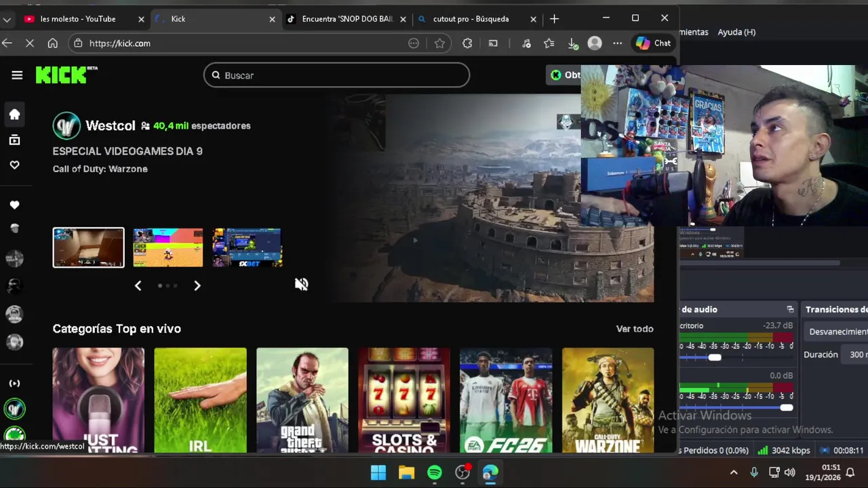Open the Just Chatting category card
This screenshot has width=868, height=488.
[x=98, y=400]
